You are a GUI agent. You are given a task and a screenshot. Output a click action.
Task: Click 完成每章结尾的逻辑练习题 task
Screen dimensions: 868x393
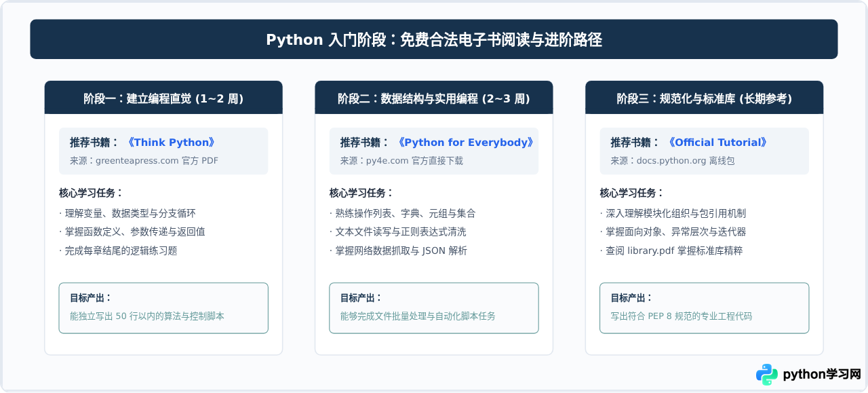coord(118,250)
